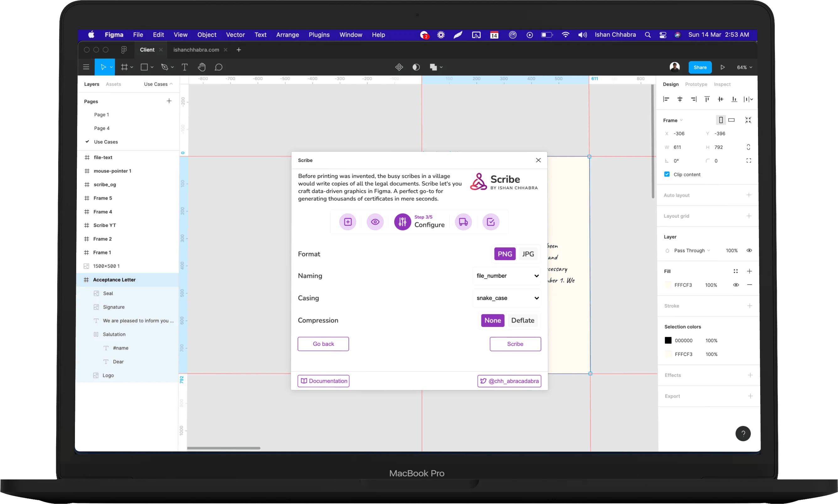Screen dimensions: 838x504
Task: Click the Align top icon
Action: pos(707,99)
